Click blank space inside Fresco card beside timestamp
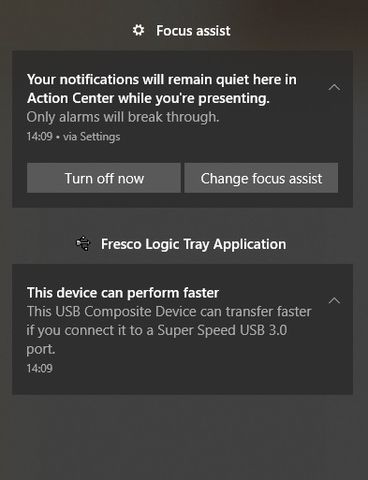Viewport: 368px width, 480px height. [x=200, y=369]
